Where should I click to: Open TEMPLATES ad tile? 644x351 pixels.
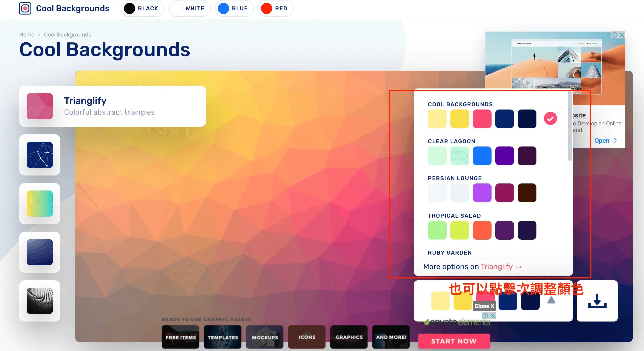[x=222, y=337]
